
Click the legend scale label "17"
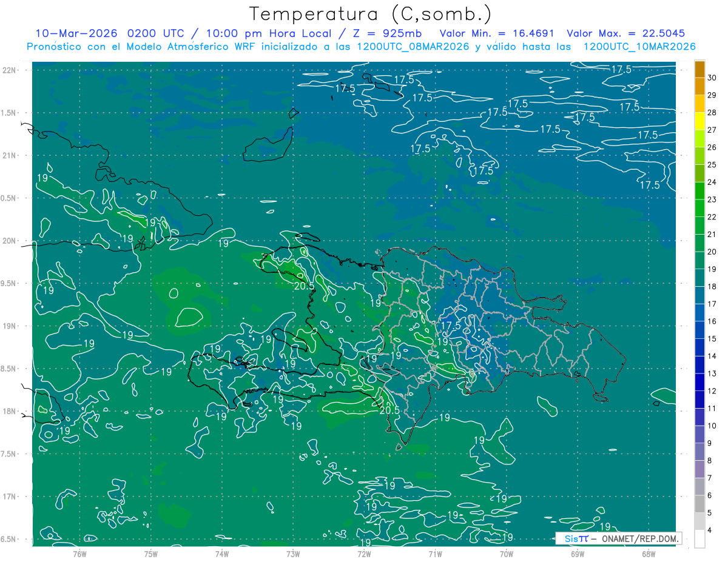click(712, 304)
